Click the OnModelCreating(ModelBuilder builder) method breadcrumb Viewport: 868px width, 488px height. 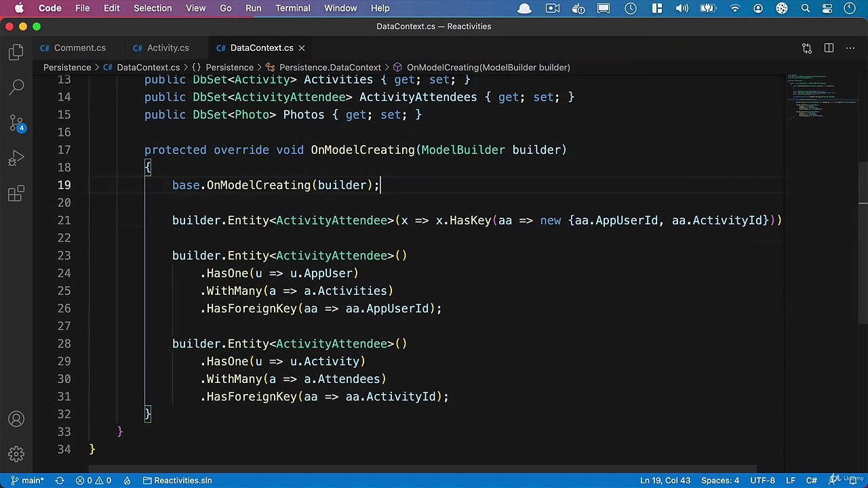click(x=482, y=67)
